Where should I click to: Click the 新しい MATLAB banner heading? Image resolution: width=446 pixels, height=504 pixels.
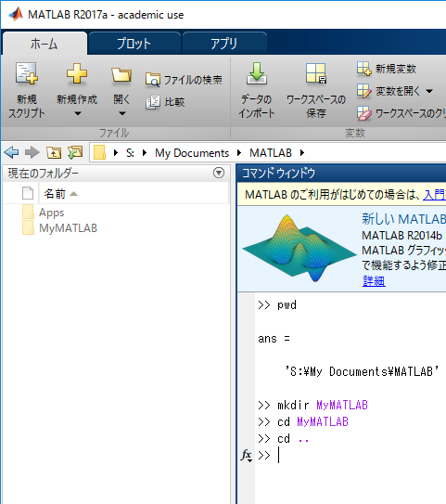404,219
